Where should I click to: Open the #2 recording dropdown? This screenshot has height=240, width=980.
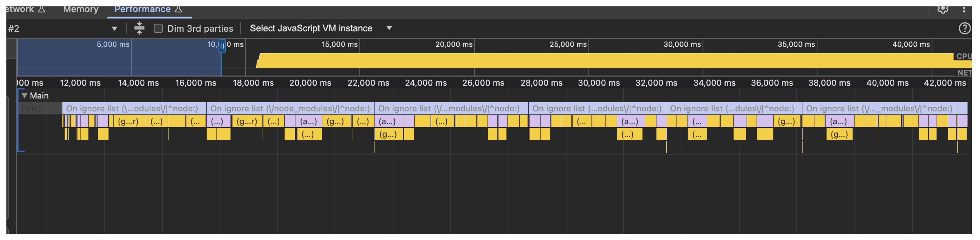[x=114, y=29]
